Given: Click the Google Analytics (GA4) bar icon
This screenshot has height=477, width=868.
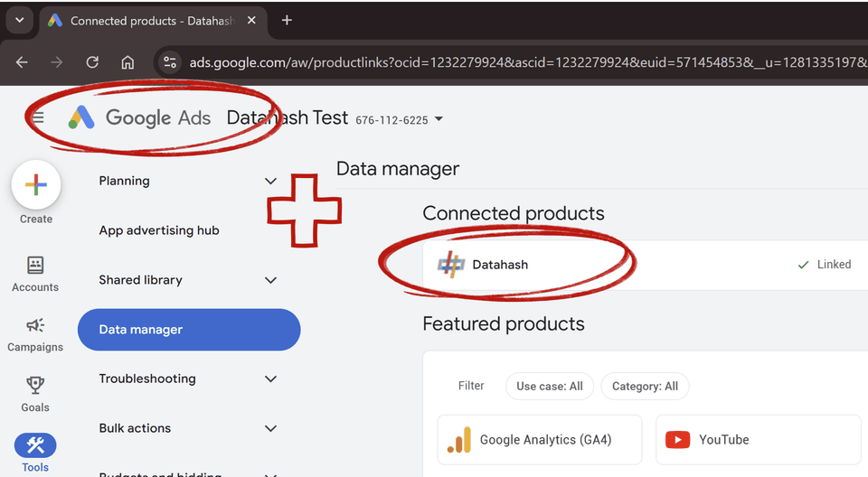Looking at the screenshot, I should coord(459,440).
